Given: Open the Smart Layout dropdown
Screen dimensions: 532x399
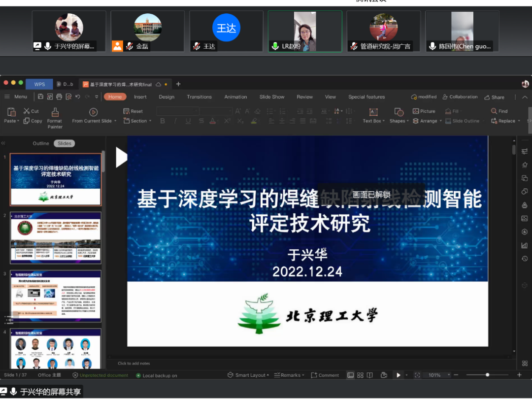Looking at the screenshot, I should pos(248,375).
